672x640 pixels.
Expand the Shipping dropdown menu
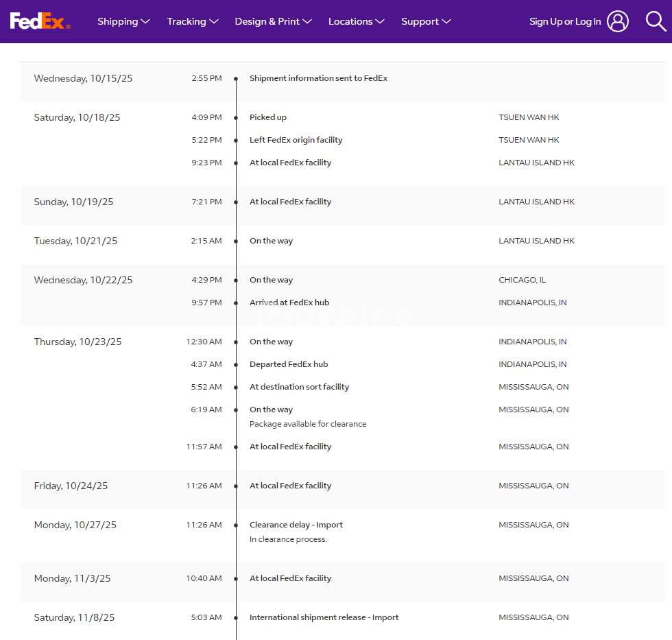tap(123, 21)
